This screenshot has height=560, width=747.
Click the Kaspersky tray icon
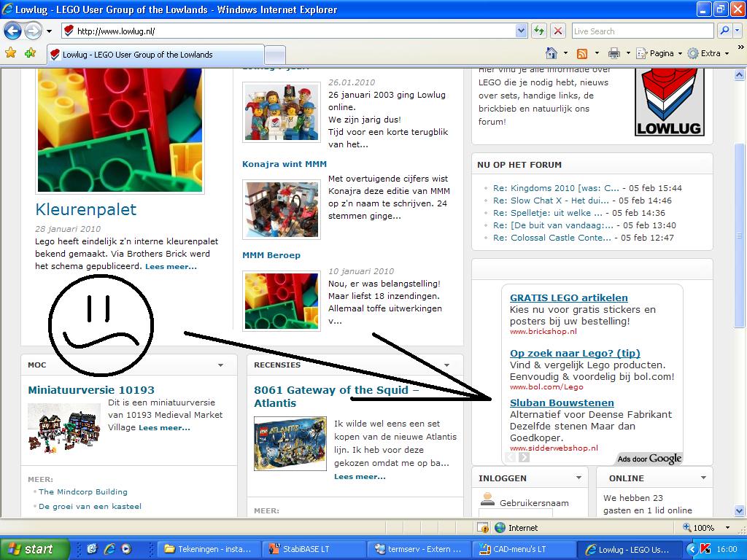point(705,550)
